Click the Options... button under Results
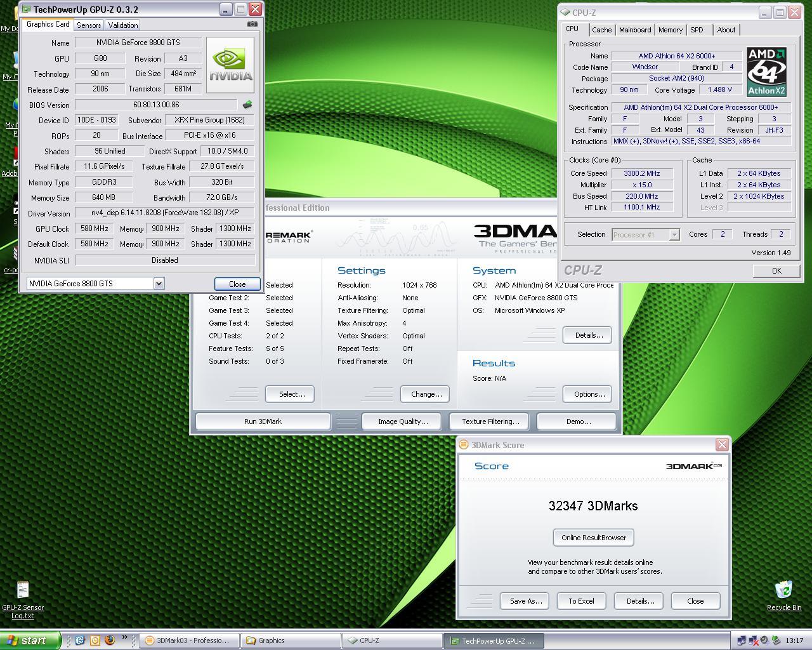Image resolution: width=812 pixels, height=650 pixels. pos(588,394)
